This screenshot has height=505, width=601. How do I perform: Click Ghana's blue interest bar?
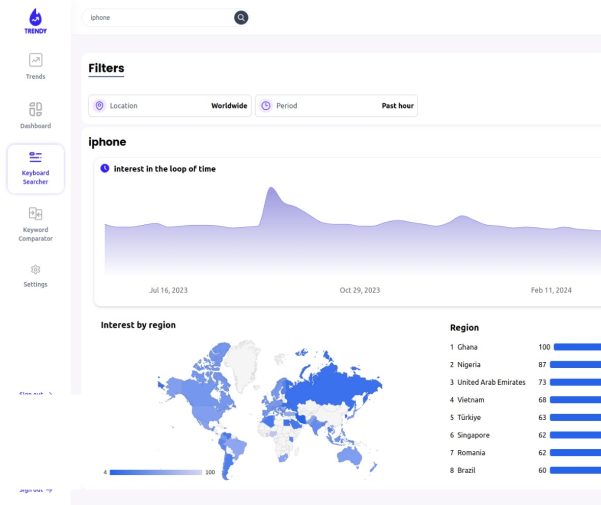pyautogui.click(x=578, y=347)
